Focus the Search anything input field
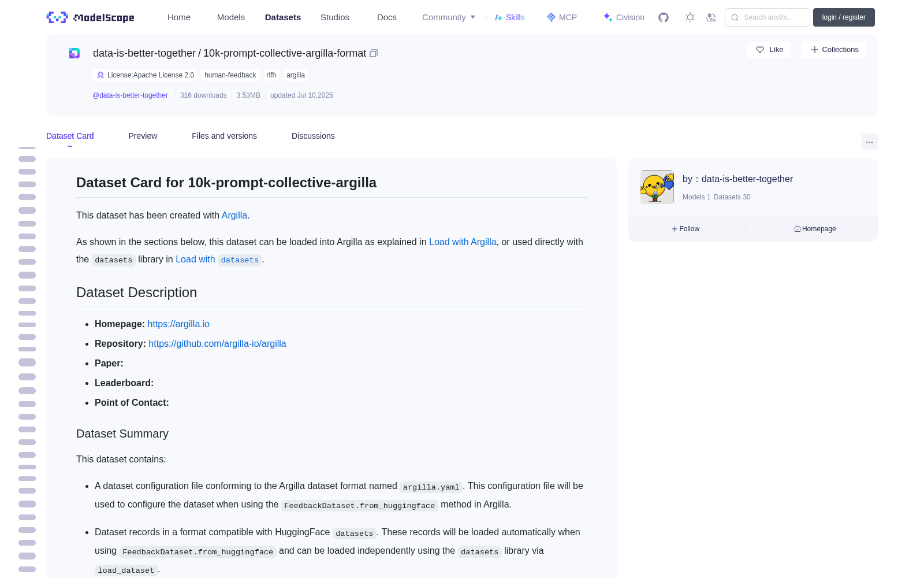The width and height of the screenshot is (924, 578). [767, 17]
